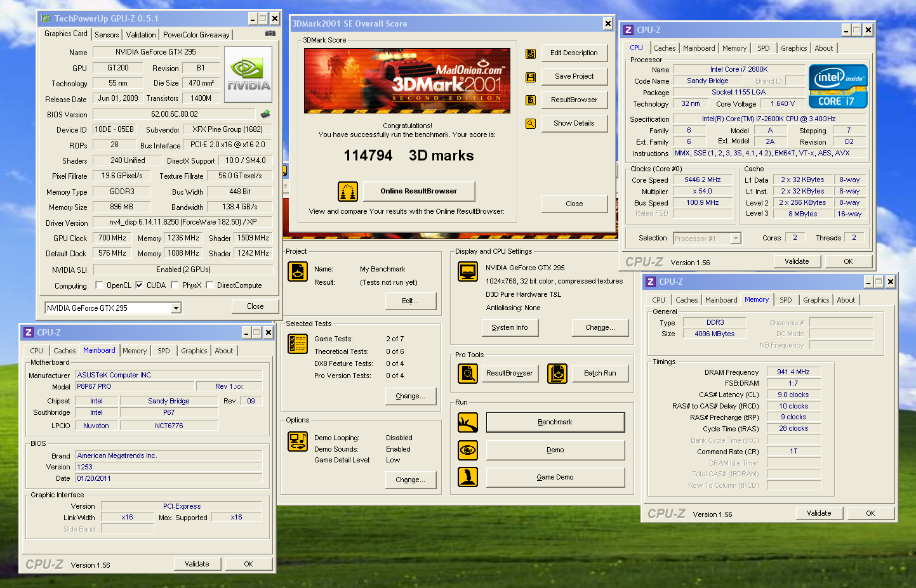Click the BIOS date value 01/20/2011

pos(168,478)
